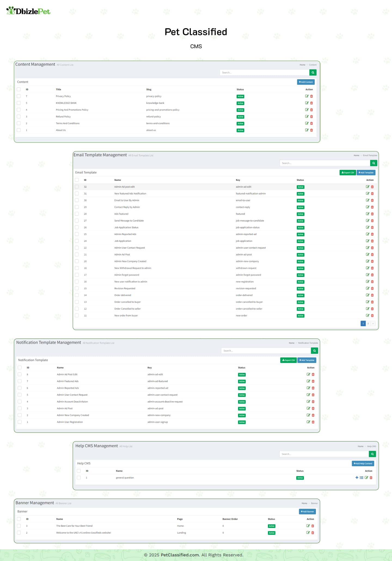The width and height of the screenshot is (392, 561).
Task: Click Notification Template search magnifier button
Action: point(314,351)
